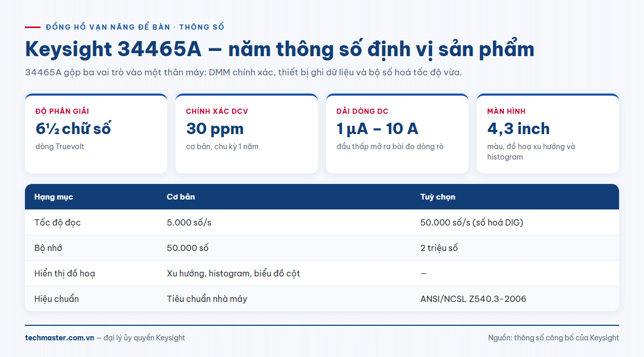Click the 'Nguồn: thông số công bố của Keysight' note
644x357 pixels.
[554, 338]
